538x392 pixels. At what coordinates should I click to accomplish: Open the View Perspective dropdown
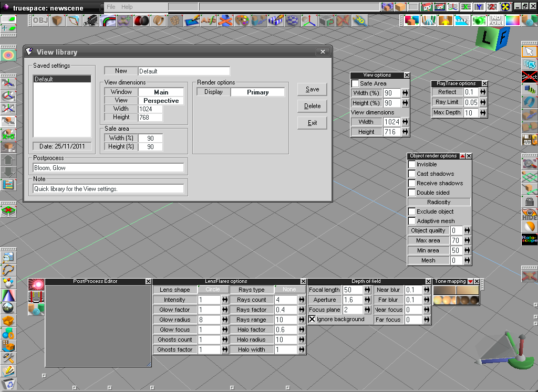point(161,101)
